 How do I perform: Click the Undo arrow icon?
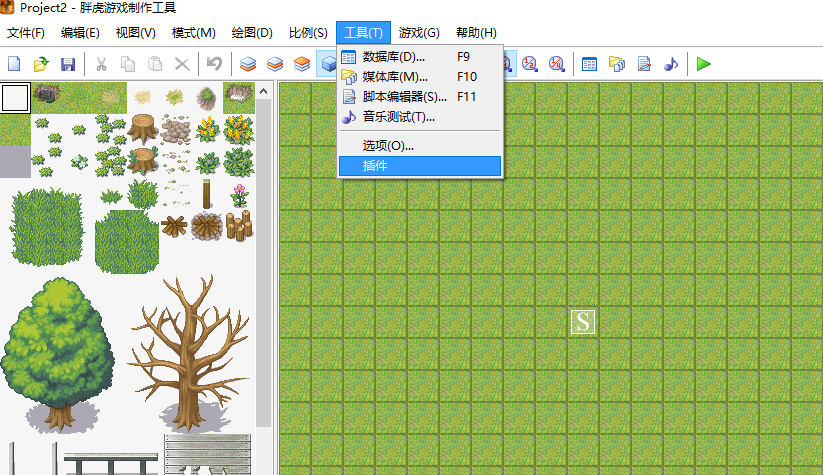point(214,64)
